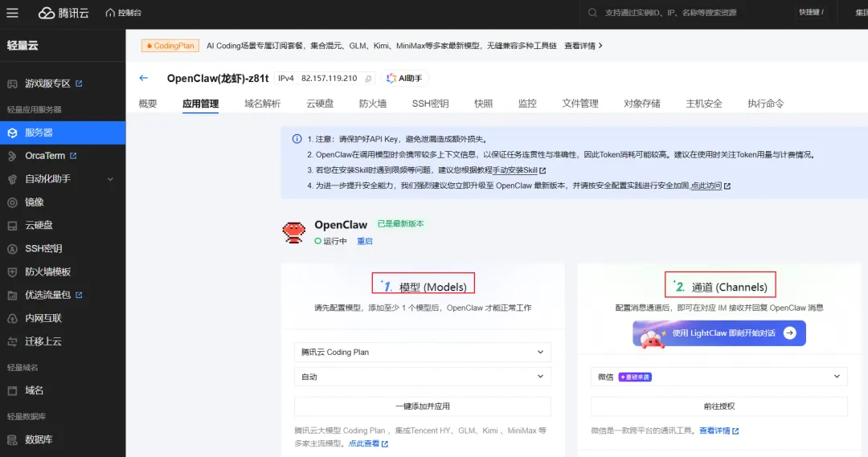Click the info icon in notice banner
Viewport: 868px width, 457px height.
(x=297, y=139)
